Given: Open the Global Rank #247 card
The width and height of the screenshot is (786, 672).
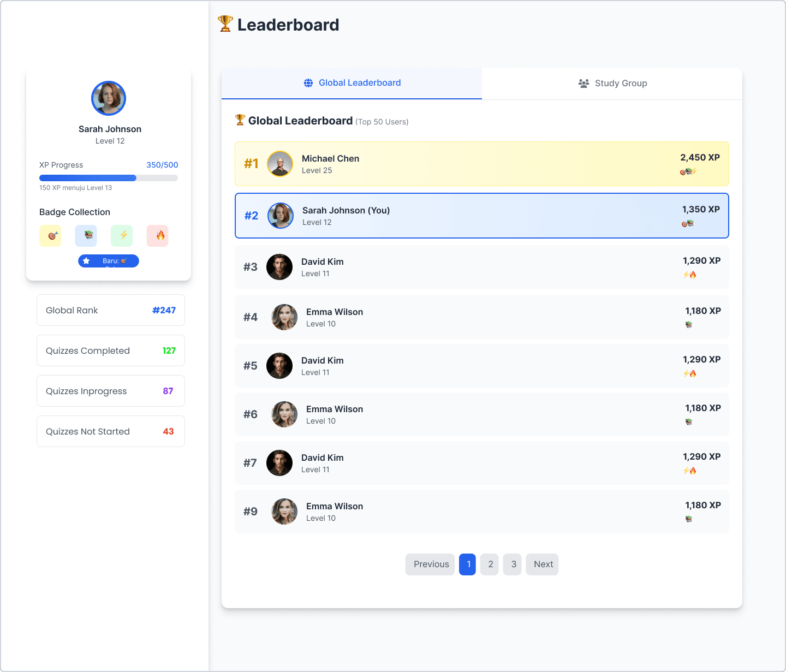Looking at the screenshot, I should click(111, 310).
